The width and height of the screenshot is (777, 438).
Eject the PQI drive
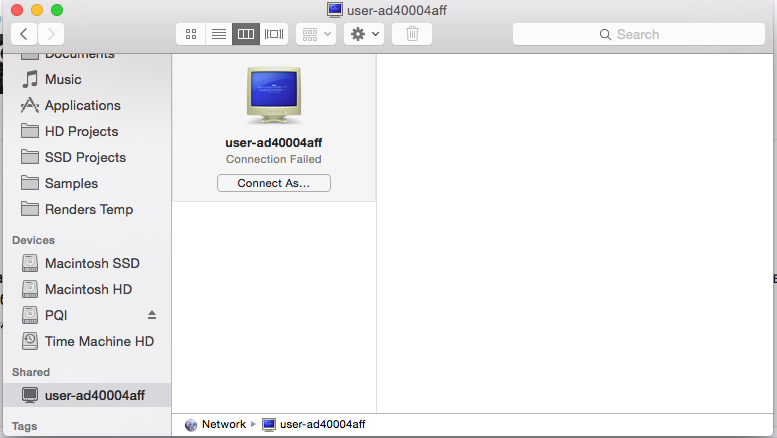pos(152,315)
